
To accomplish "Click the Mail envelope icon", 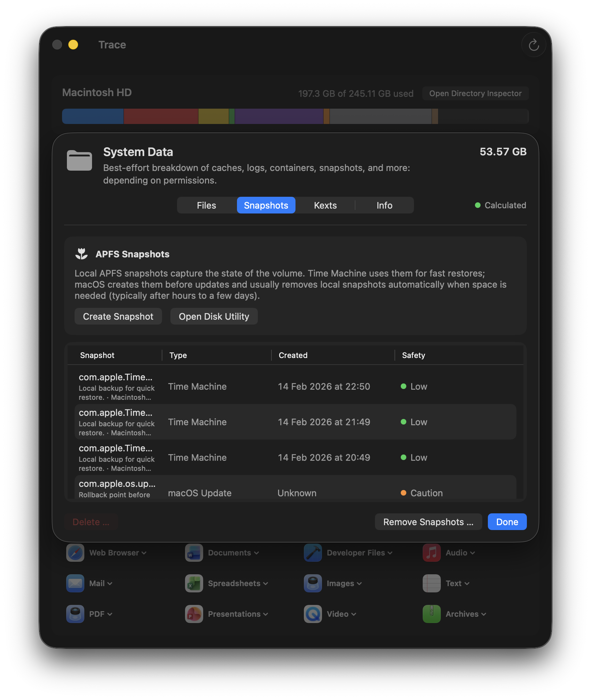I will coord(75,583).
